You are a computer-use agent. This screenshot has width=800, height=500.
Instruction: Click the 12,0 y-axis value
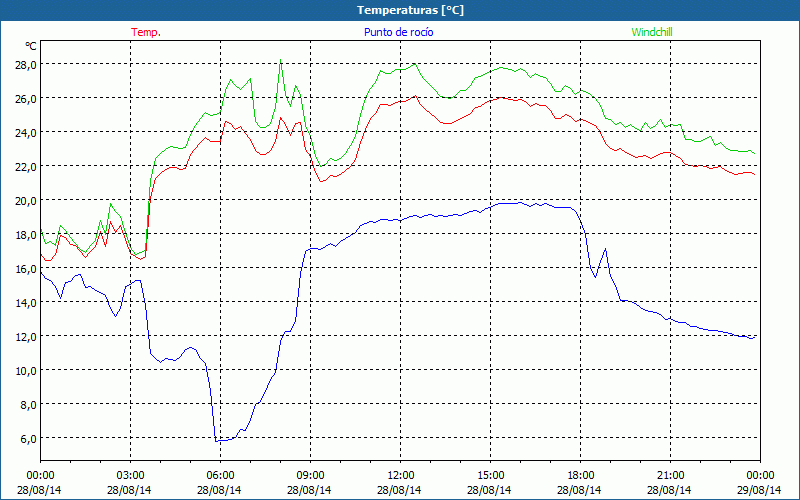[x=25, y=337]
